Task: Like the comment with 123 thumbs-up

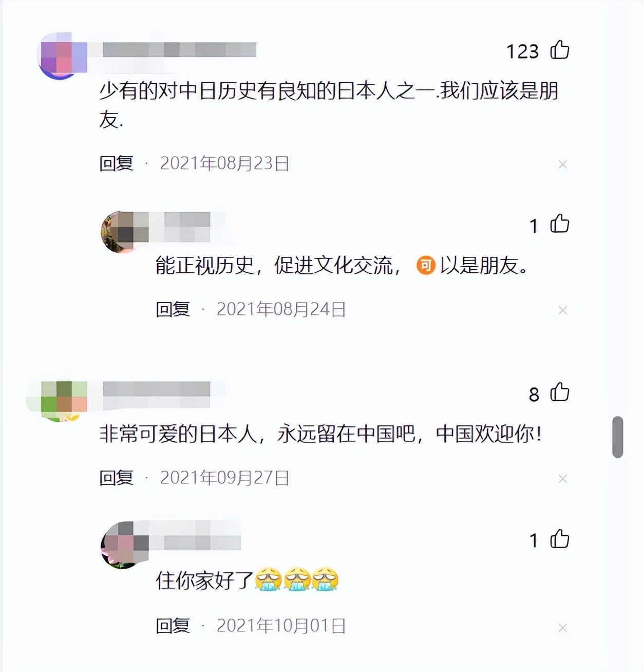Action: [559, 50]
